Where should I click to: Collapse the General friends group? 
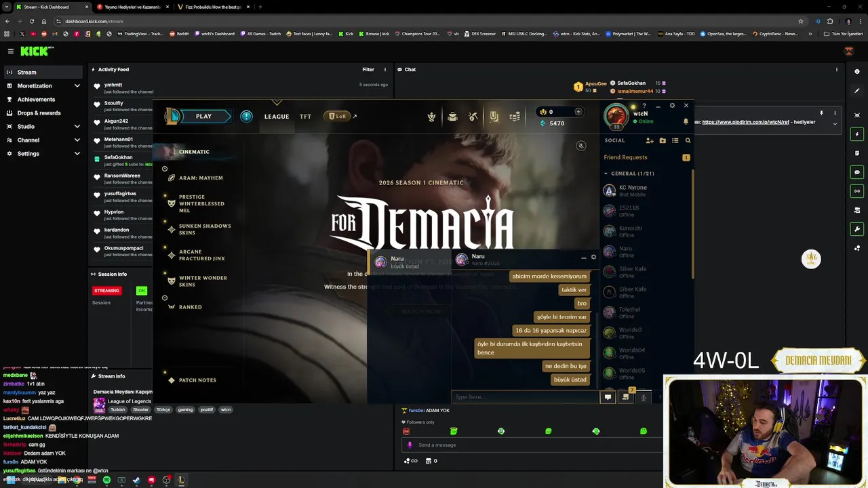[x=606, y=174]
